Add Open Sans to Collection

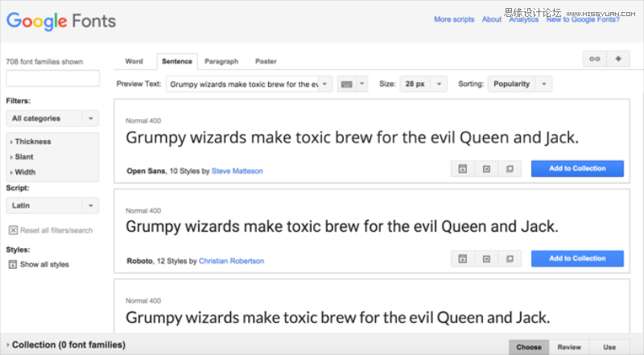point(577,169)
